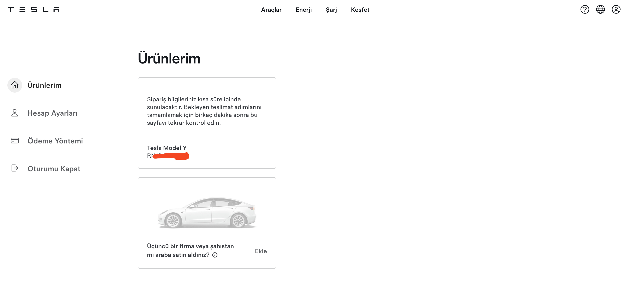Screen dimensions: 644x286
Task: Open the Keşfet menu
Action: pos(360,10)
